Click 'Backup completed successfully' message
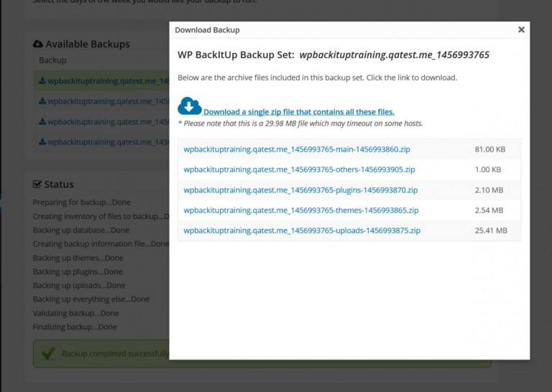The height and width of the screenshot is (392, 552). click(x=116, y=353)
